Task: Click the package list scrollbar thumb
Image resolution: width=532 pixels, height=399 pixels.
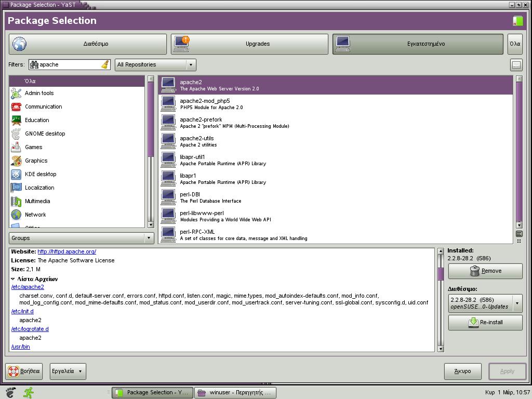Action: (x=519, y=151)
